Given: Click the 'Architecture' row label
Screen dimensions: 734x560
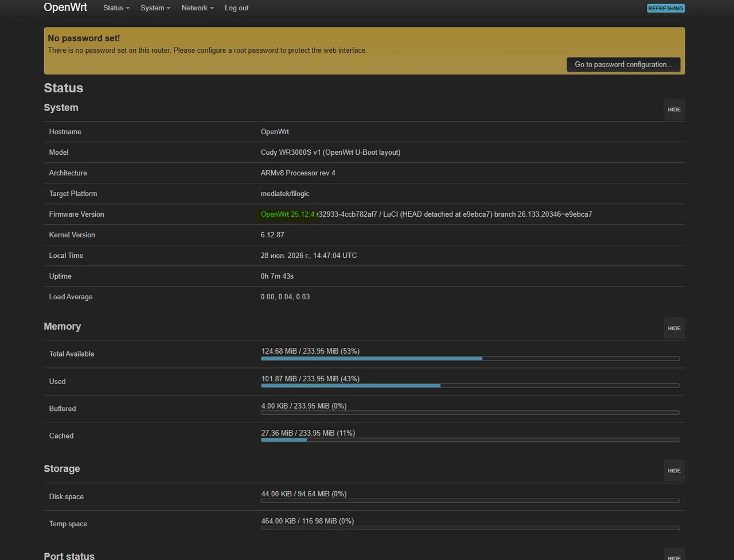Looking at the screenshot, I should tap(68, 173).
